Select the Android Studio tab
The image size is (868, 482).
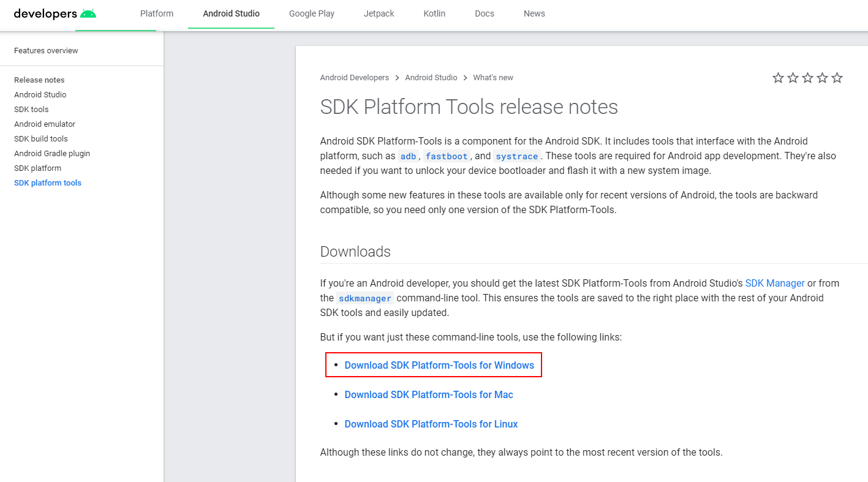(231, 13)
